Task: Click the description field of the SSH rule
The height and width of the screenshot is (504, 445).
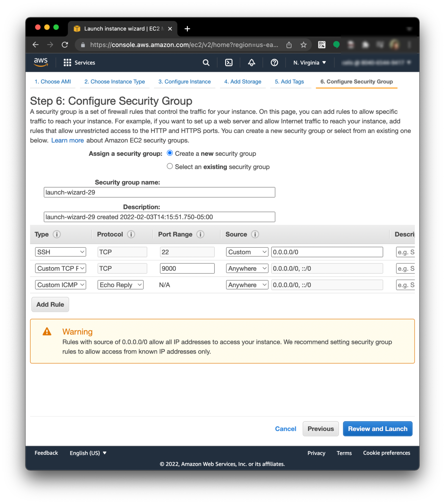Action: click(x=405, y=252)
